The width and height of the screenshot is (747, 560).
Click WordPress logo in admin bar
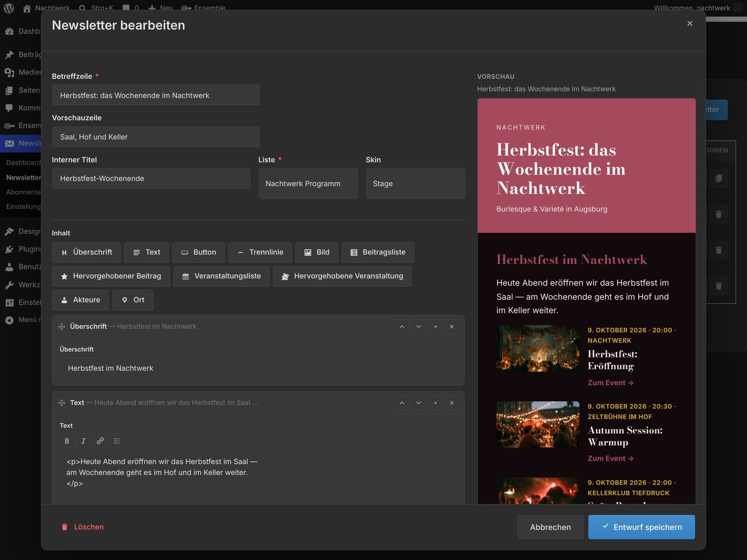(9, 8)
